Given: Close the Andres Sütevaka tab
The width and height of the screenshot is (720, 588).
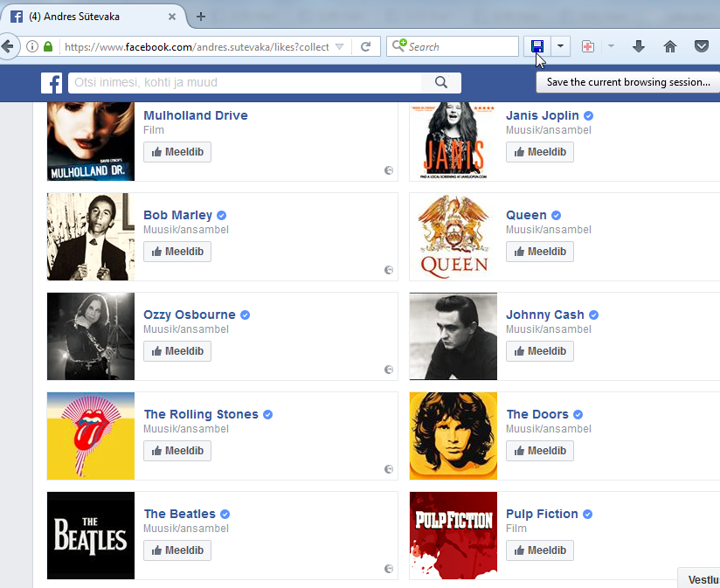Looking at the screenshot, I should click(172, 17).
